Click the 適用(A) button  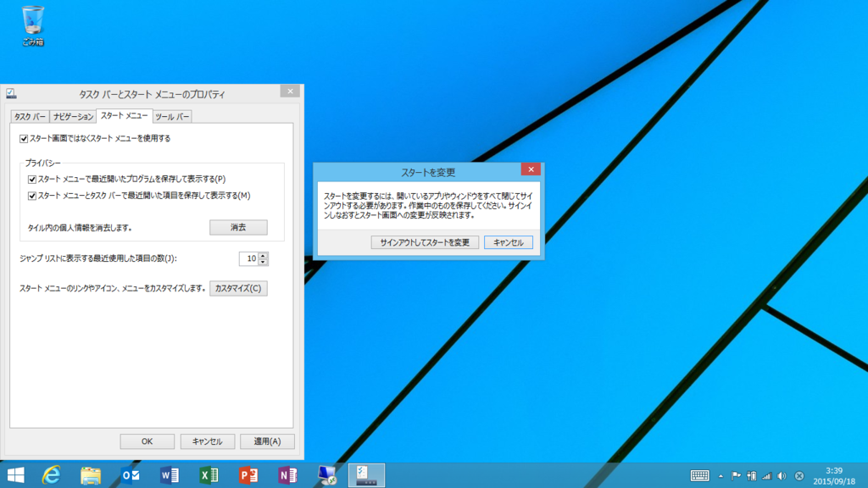pos(267,441)
